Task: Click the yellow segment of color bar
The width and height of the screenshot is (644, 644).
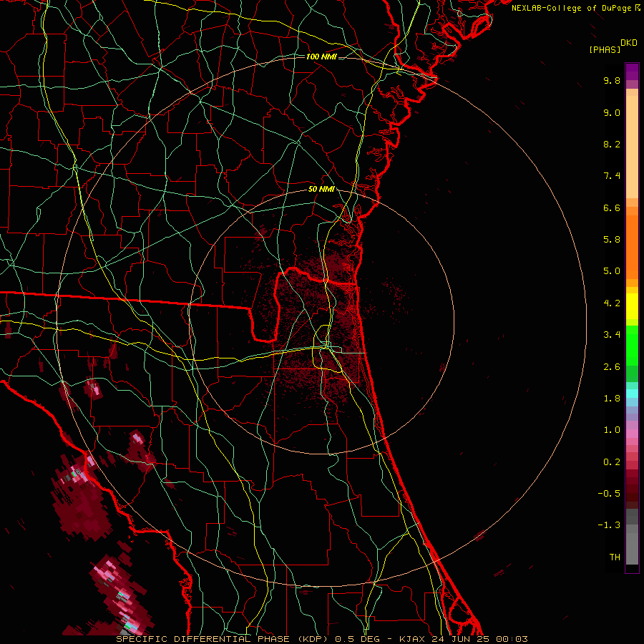Action: pyautogui.click(x=632, y=306)
